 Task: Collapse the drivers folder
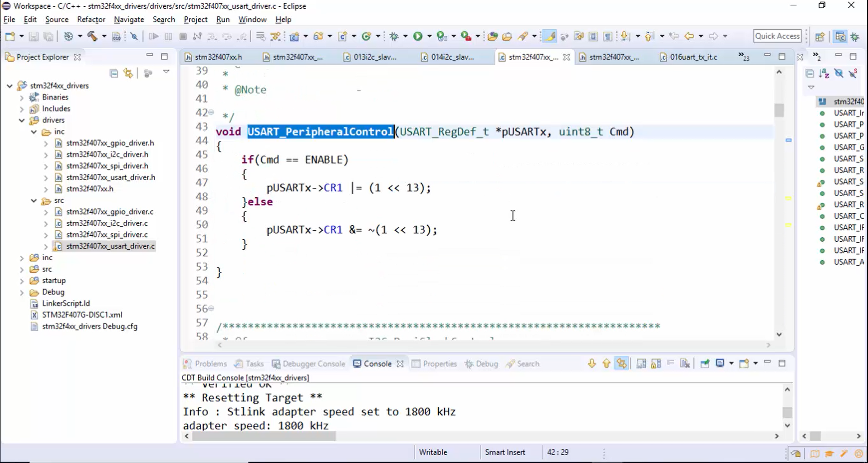coord(21,120)
